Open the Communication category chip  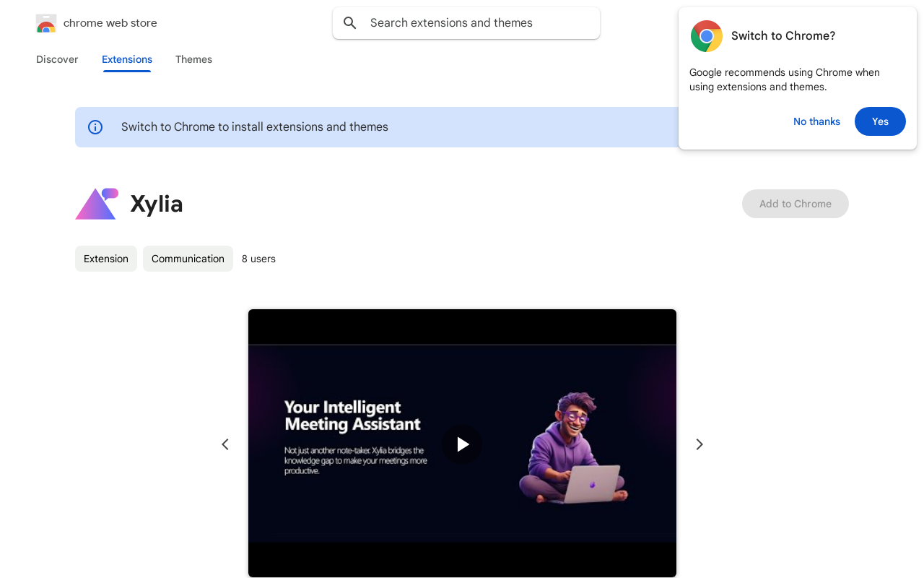[188, 259]
